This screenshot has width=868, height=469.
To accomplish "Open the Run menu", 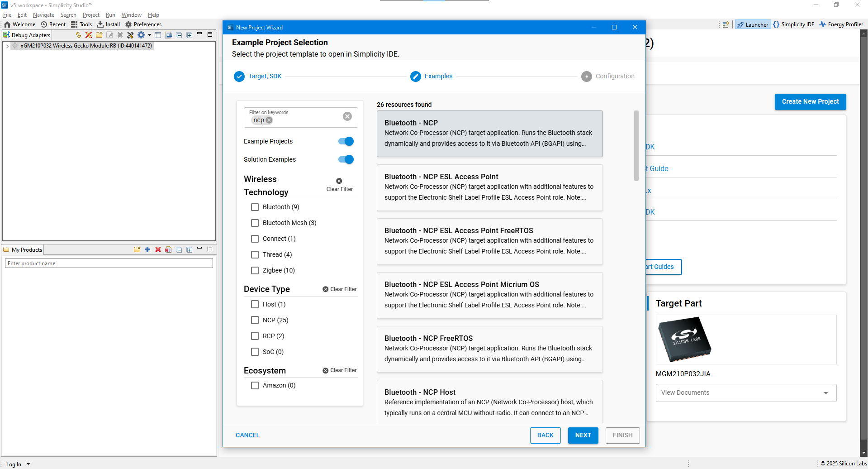I will click(110, 15).
